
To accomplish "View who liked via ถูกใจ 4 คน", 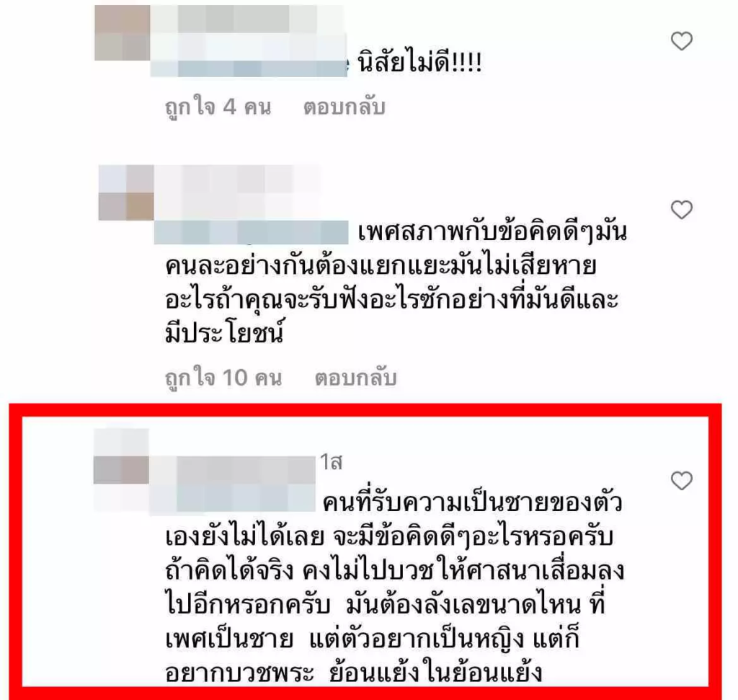I will [x=218, y=107].
